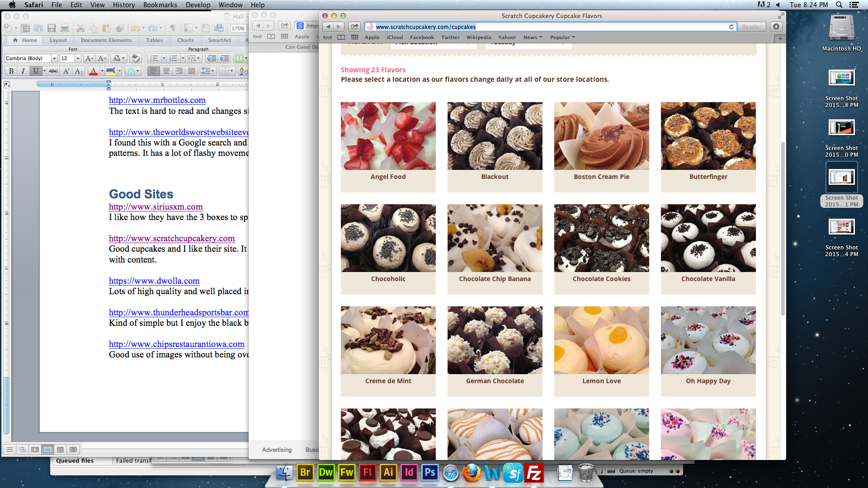Click the Strikethrough ABC icon
Image resolution: width=868 pixels, height=488 pixels.
click(53, 71)
